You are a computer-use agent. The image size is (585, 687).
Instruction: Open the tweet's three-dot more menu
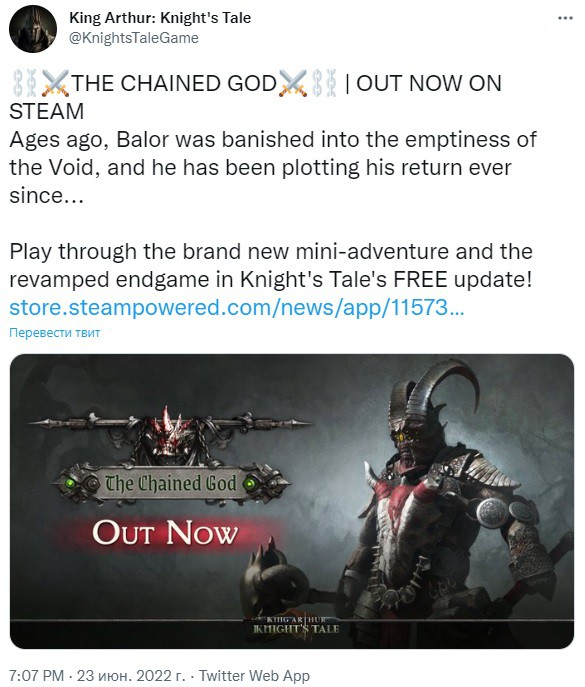(565, 18)
